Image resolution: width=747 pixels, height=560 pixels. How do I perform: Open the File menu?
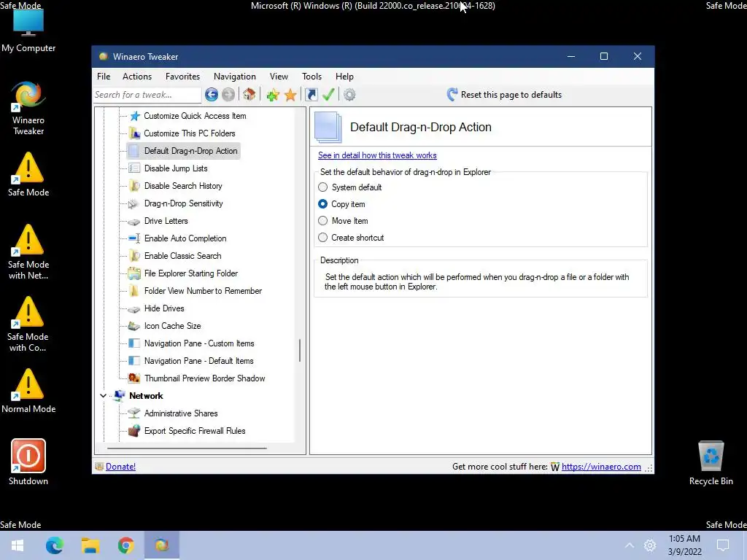(104, 76)
